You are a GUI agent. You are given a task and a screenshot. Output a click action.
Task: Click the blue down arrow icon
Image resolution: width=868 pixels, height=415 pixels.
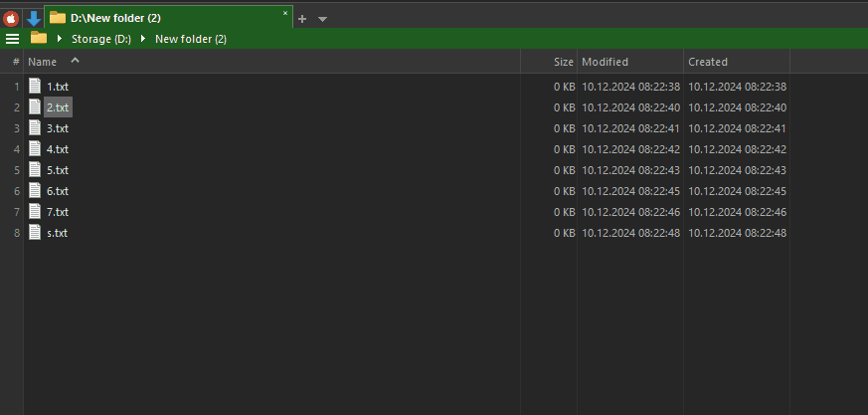point(34,18)
